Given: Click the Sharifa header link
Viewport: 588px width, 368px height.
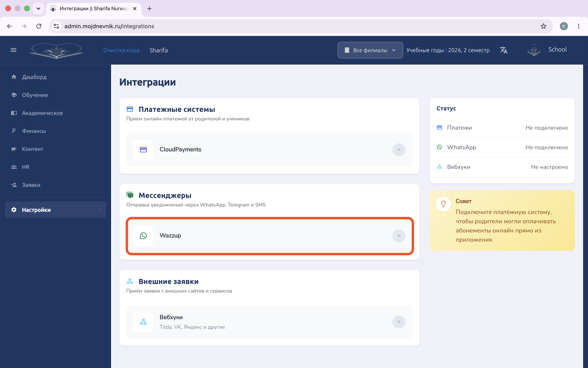Looking at the screenshot, I should tap(159, 50).
